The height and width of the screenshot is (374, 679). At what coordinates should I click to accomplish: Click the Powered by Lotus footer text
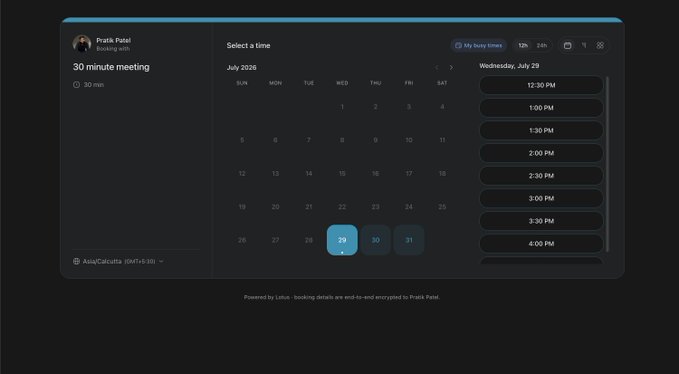342,297
